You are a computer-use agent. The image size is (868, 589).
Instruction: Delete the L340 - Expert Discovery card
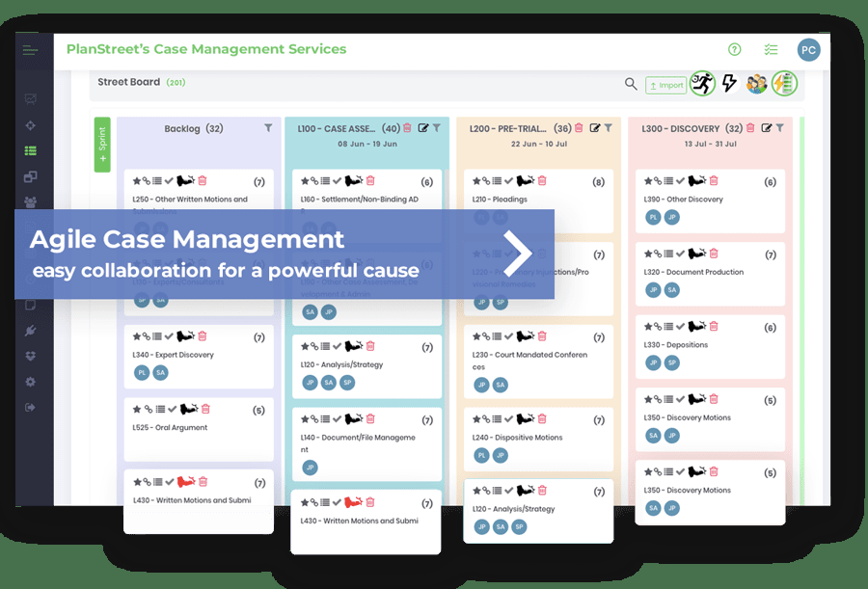[x=203, y=336]
